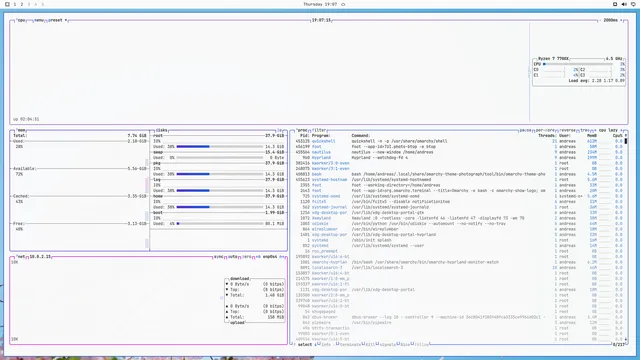This screenshot has width=640, height=360.
Task: Click the process list scrollbar thumb
Action: coord(626,141)
